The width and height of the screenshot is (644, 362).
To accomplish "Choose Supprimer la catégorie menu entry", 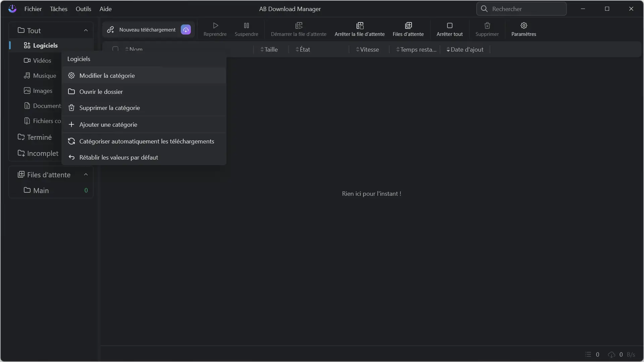I will click(x=144, y=108).
